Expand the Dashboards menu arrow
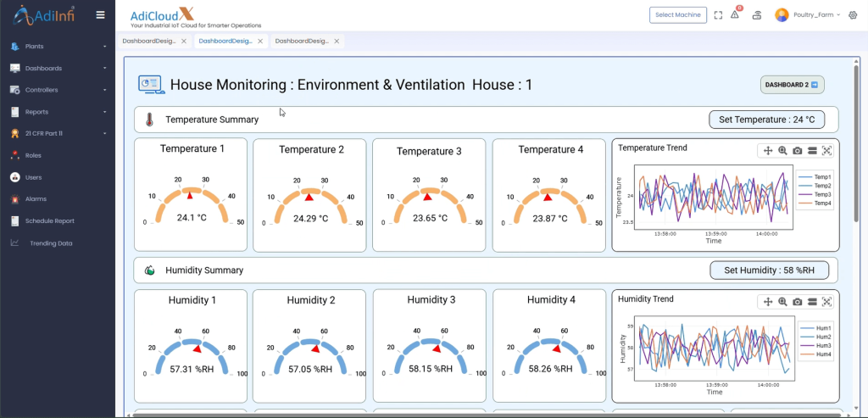This screenshot has width=868, height=418. 104,68
